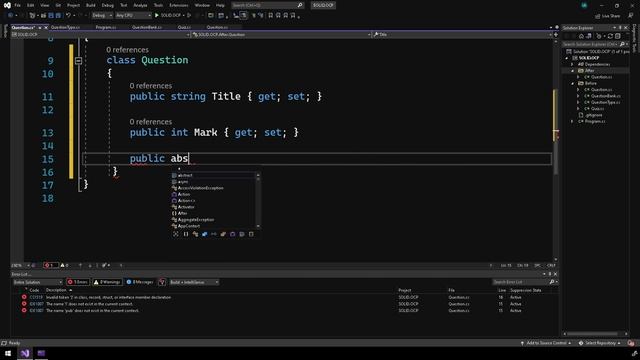Click the Save All toolbar icon
This screenshot has height=360, width=640.
click(x=58, y=16)
